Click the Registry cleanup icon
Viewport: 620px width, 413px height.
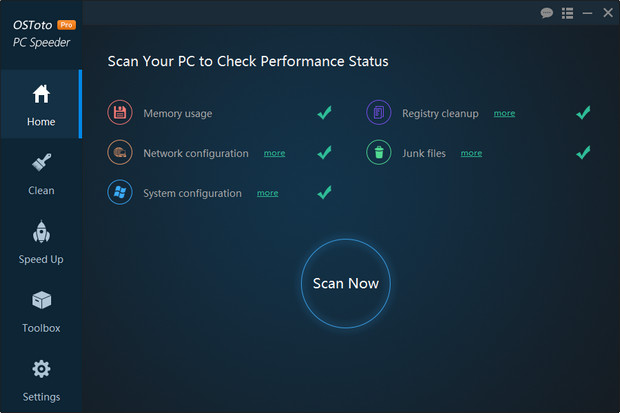click(379, 113)
